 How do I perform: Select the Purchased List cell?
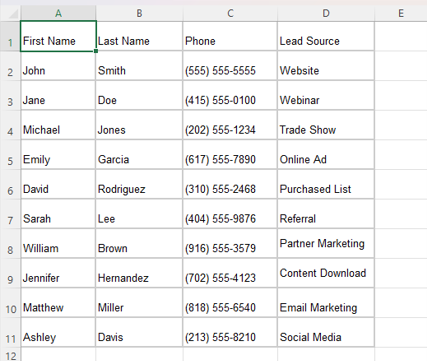point(326,184)
